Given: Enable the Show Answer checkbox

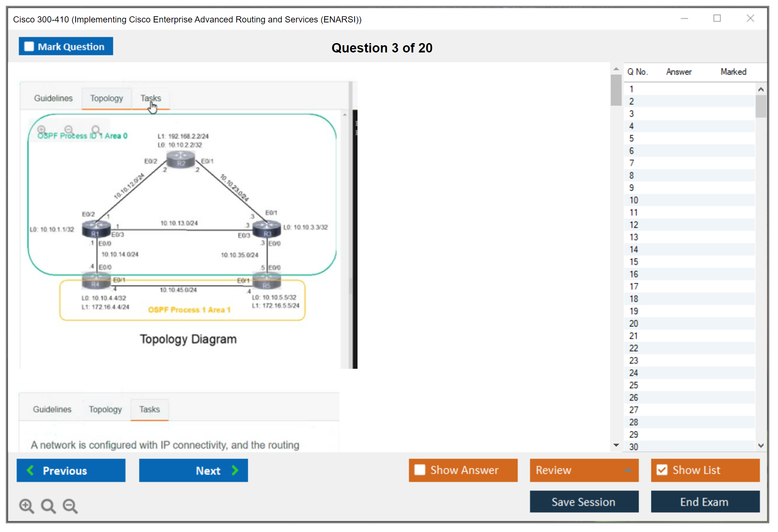Looking at the screenshot, I should point(420,470).
